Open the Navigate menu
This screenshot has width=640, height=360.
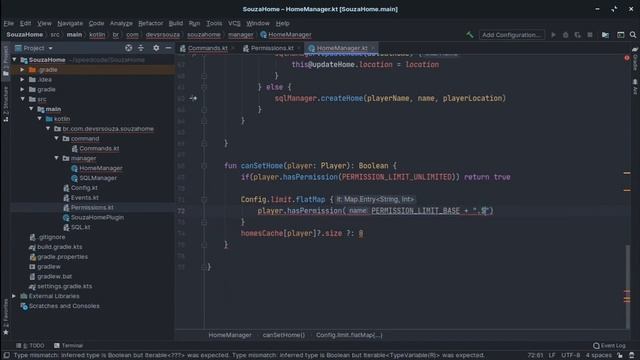(70, 23)
